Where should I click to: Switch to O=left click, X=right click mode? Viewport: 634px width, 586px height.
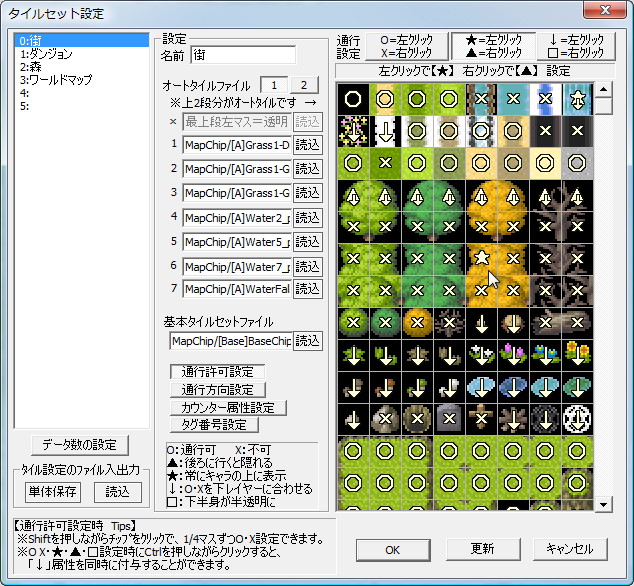coord(407,46)
